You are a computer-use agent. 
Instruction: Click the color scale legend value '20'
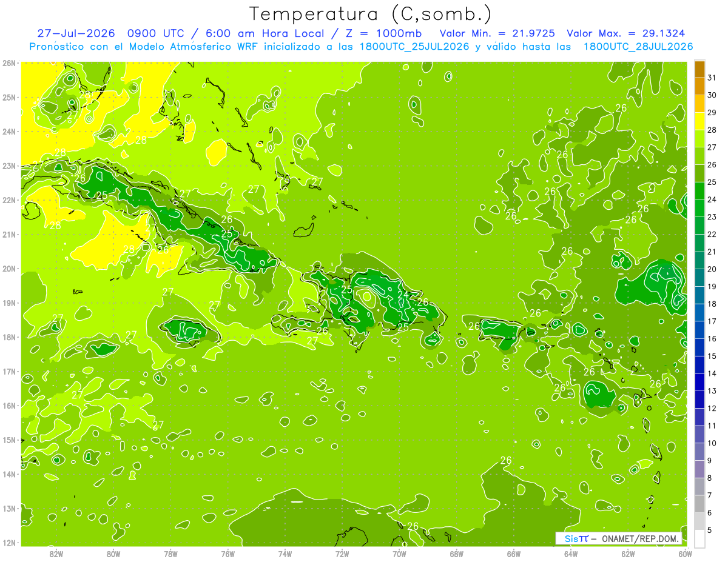(x=712, y=269)
